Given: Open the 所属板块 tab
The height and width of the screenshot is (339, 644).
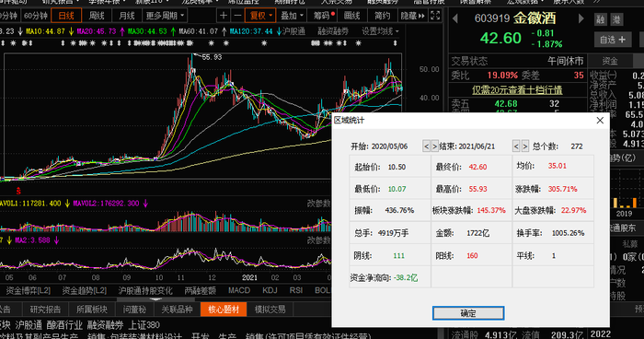Looking at the screenshot, I should tap(92, 310).
